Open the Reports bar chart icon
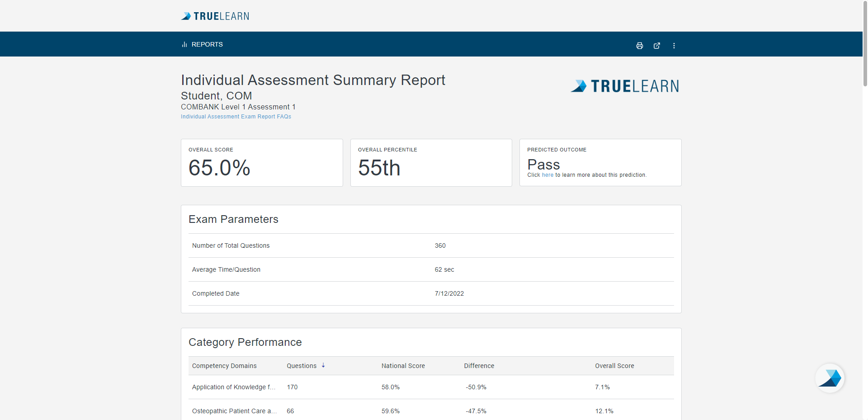 (x=184, y=44)
